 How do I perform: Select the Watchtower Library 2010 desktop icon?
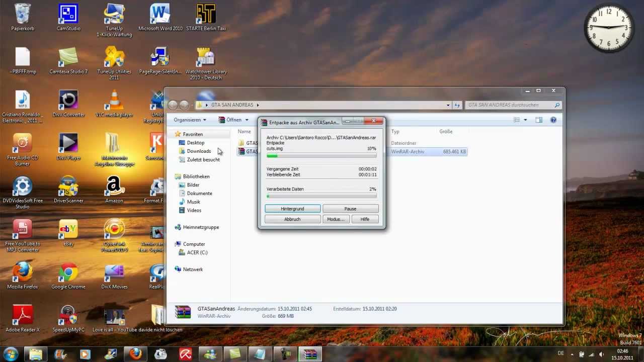206,63
